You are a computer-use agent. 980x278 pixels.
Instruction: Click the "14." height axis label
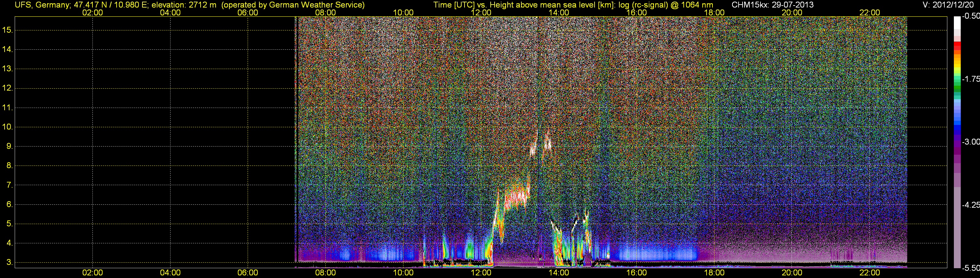pyautogui.click(x=7, y=49)
